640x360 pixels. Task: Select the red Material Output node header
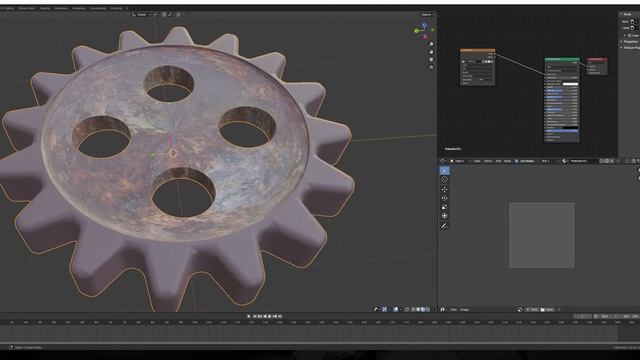[597, 59]
